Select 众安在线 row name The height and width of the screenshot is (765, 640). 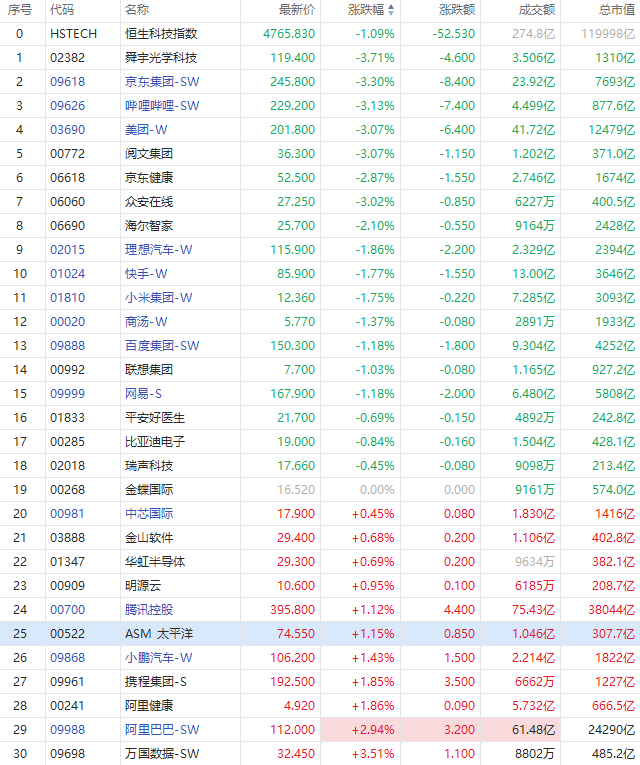pyautogui.click(x=149, y=201)
